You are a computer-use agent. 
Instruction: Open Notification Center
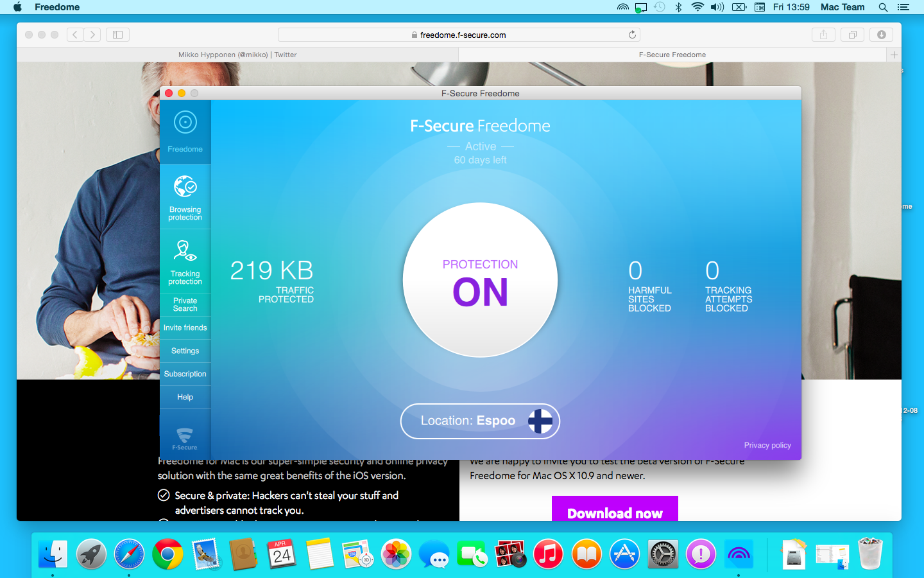(903, 7)
